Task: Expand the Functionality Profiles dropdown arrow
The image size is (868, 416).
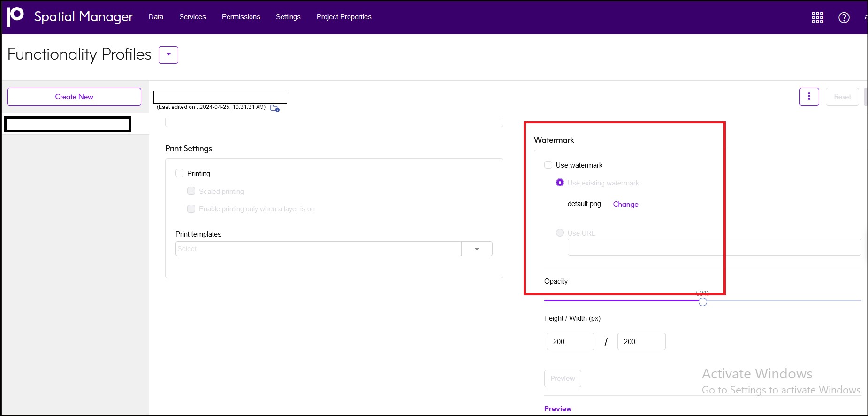Action: click(x=168, y=55)
